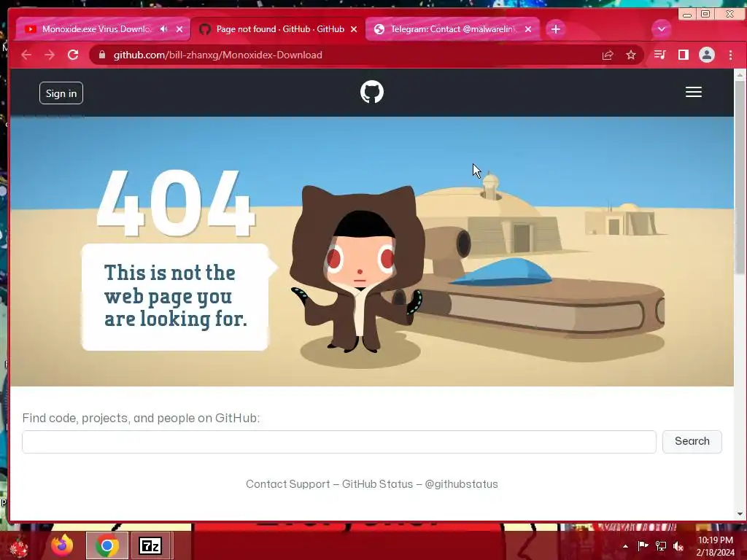Open GitHub hamburger menu
The height and width of the screenshot is (560, 747).
(694, 92)
